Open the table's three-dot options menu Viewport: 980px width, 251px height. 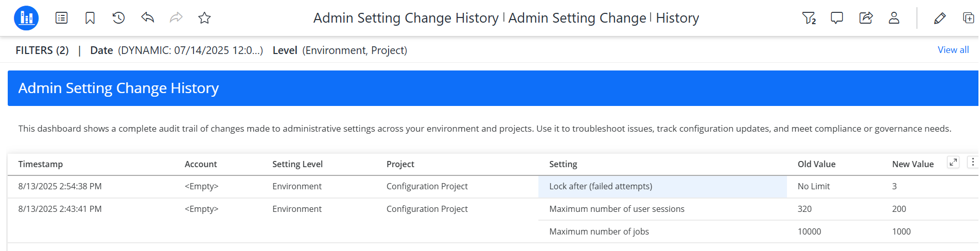[972, 163]
